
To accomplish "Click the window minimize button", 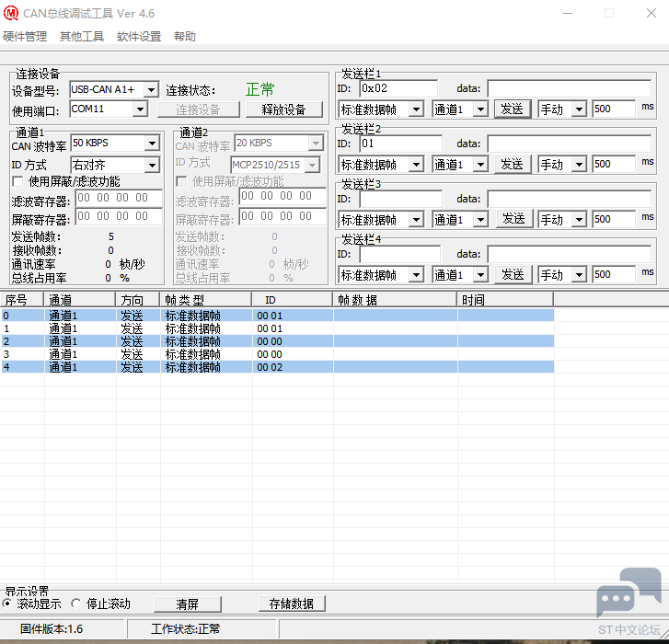I will tap(568, 13).
